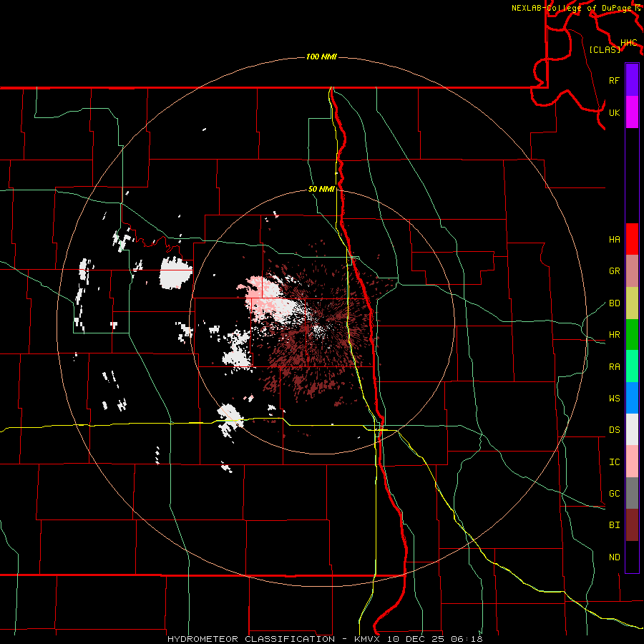Click the UK magenta legend swatch

point(632,112)
